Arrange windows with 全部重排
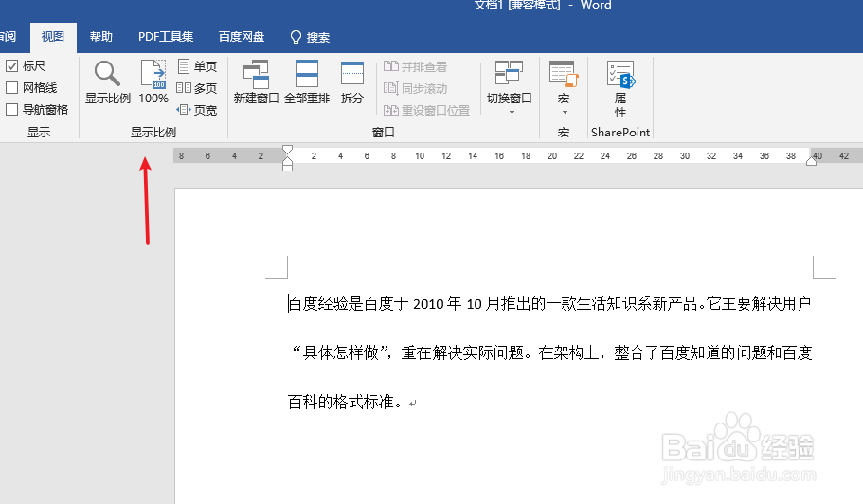The width and height of the screenshot is (863, 504). (307, 82)
